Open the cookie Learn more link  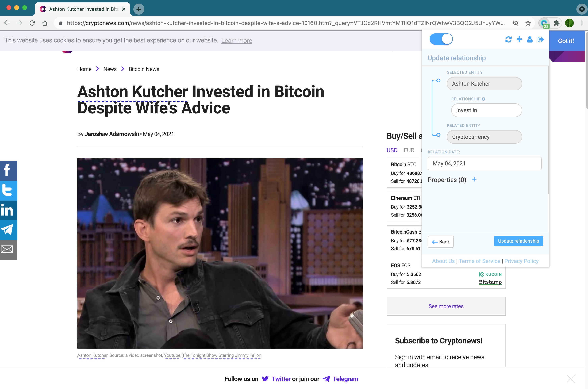[236, 41]
